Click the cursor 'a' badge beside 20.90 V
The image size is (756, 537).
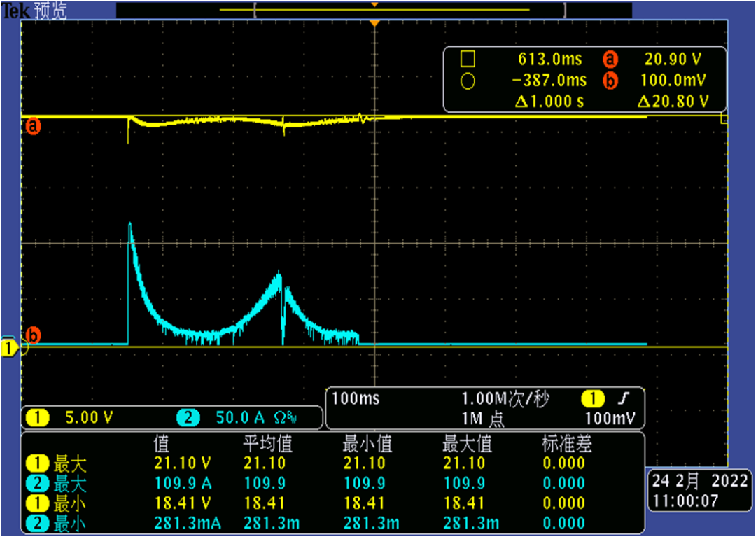point(610,60)
